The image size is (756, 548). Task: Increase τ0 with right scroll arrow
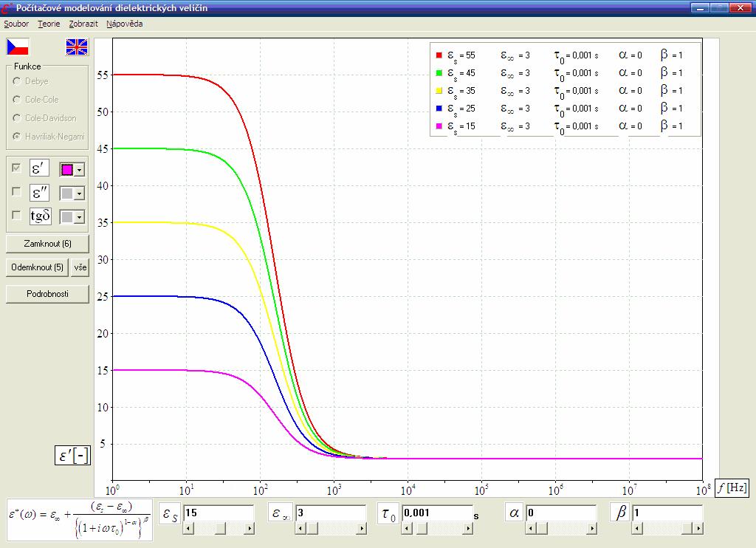pos(467,529)
